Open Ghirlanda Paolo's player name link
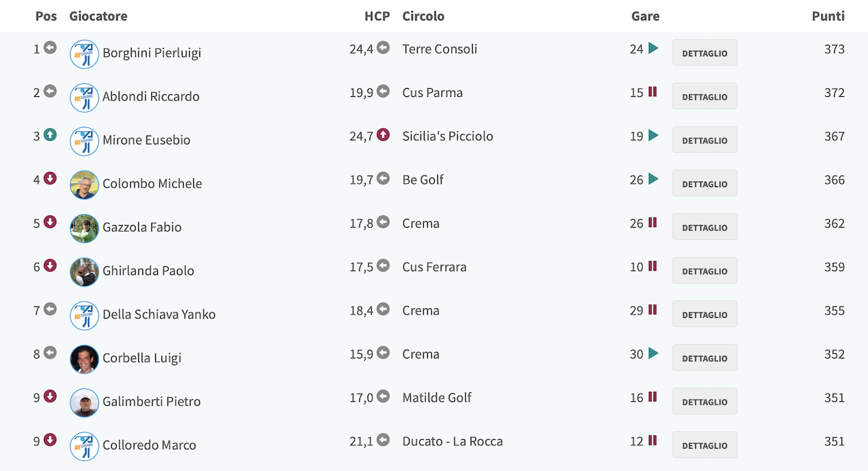 (x=149, y=270)
